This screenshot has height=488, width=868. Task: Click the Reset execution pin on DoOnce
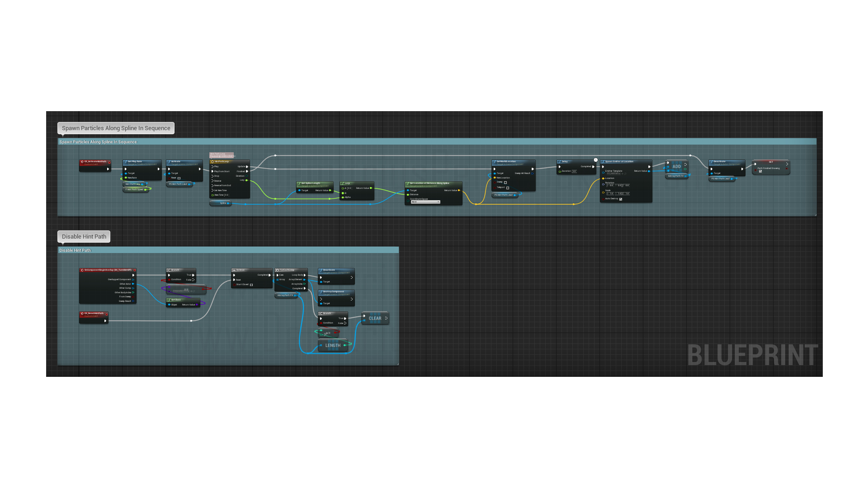tap(234, 280)
